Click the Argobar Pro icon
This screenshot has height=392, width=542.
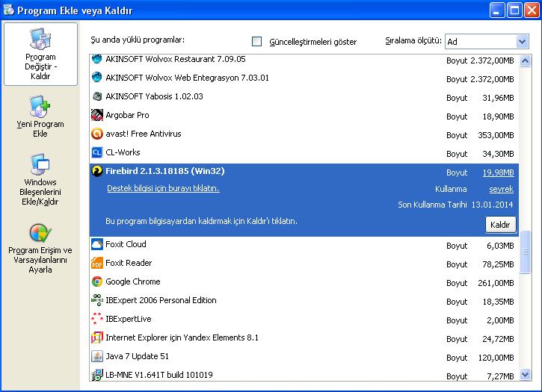[x=97, y=115]
